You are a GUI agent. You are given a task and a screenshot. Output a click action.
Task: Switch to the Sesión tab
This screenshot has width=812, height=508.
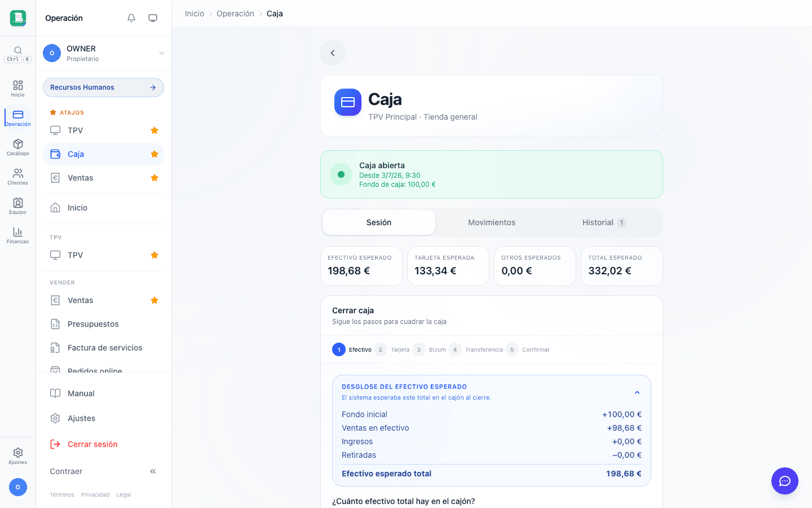pos(379,222)
